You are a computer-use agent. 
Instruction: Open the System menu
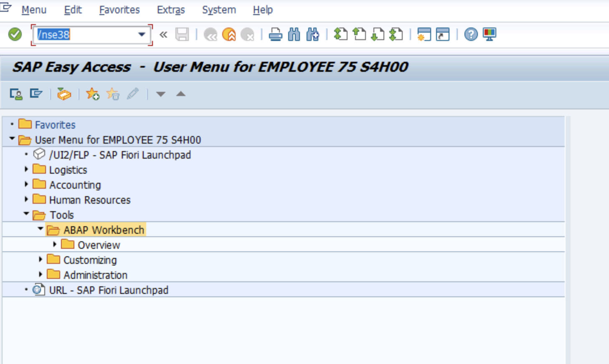[219, 10]
